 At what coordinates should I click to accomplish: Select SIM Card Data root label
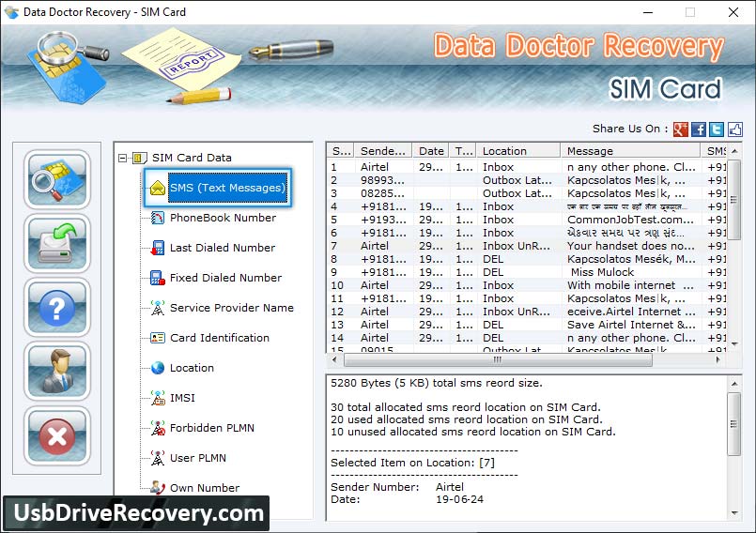tap(192, 158)
